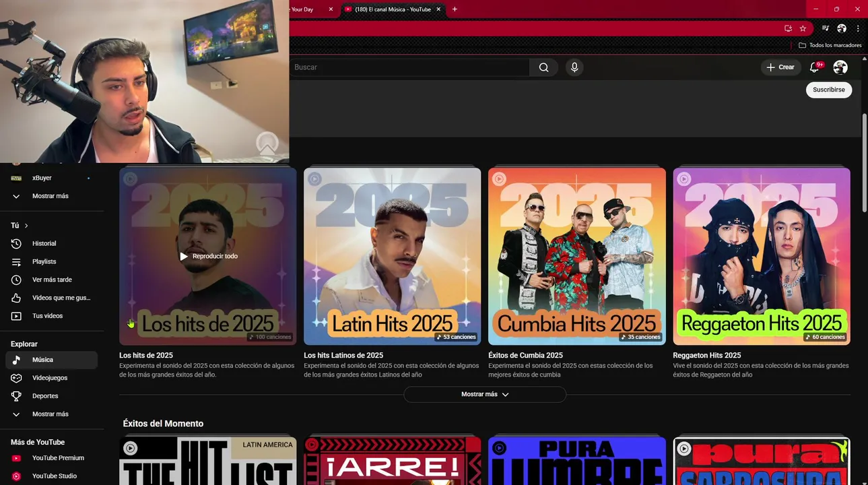The image size is (868, 485).
Task: Close the Your Day tab
Action: [331, 9]
